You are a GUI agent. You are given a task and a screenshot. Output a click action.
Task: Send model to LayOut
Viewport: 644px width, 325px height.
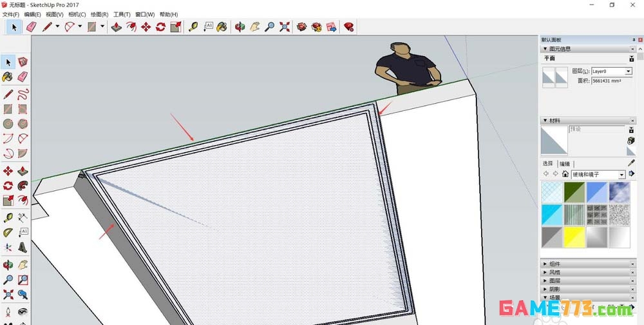click(332, 27)
